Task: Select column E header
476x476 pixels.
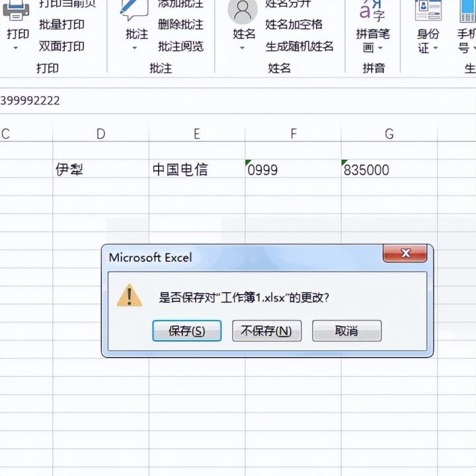Action: click(197, 134)
